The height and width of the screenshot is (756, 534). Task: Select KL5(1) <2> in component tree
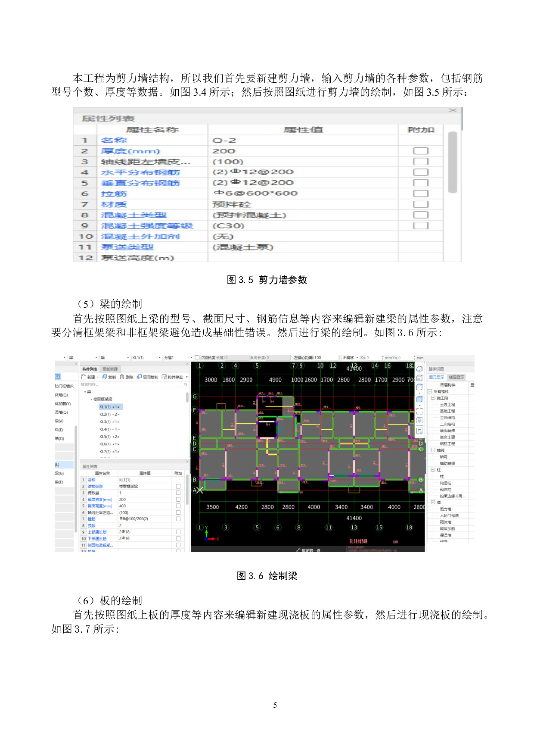(109, 437)
